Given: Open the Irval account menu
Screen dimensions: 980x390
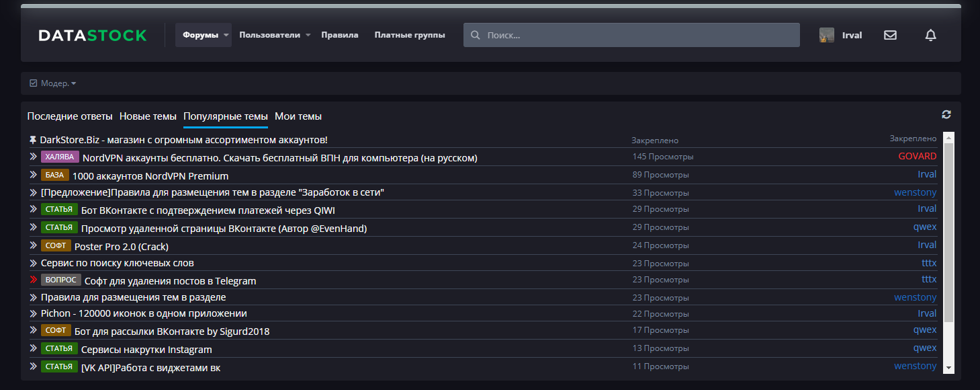Looking at the screenshot, I should [x=852, y=35].
